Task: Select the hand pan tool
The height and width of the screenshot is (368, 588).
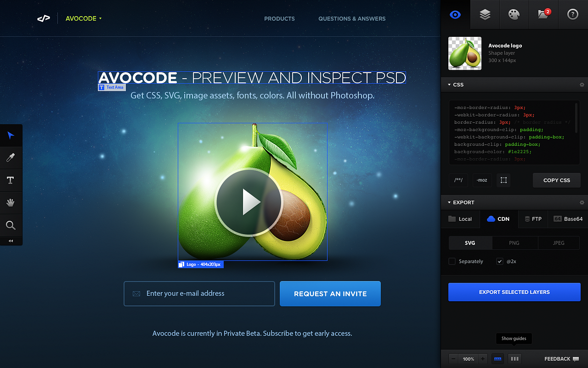Action: click(x=11, y=203)
